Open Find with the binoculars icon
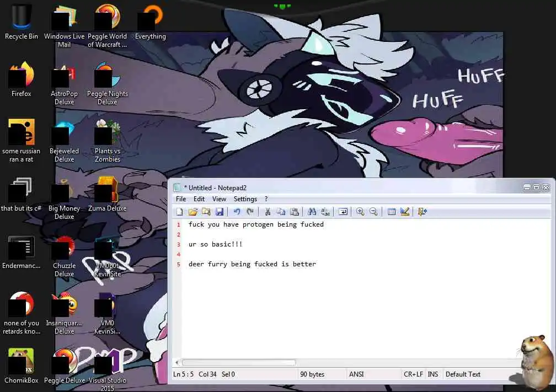556x392 pixels. [x=312, y=212]
